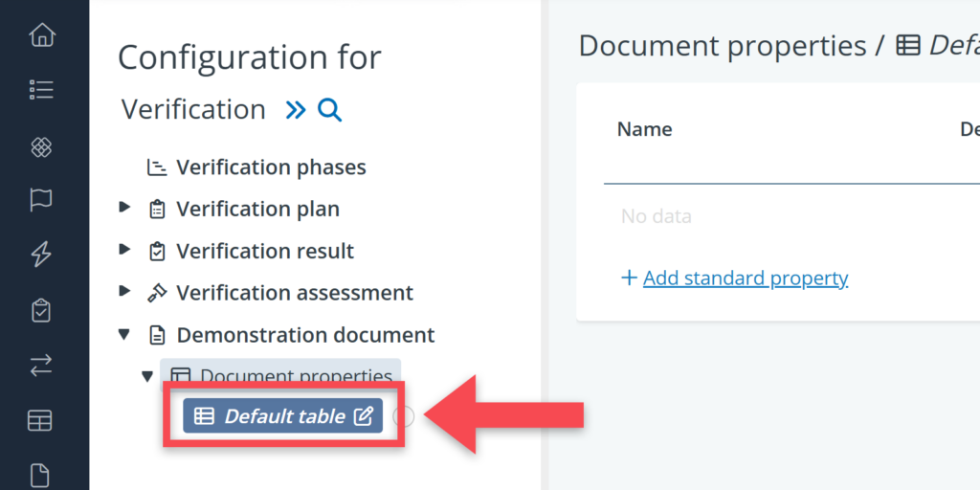
Task: Click the double chevron next to Verification
Action: pos(296,110)
